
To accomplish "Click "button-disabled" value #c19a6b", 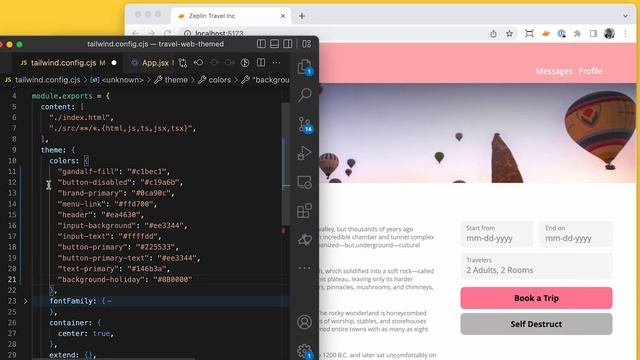I will (161, 182).
